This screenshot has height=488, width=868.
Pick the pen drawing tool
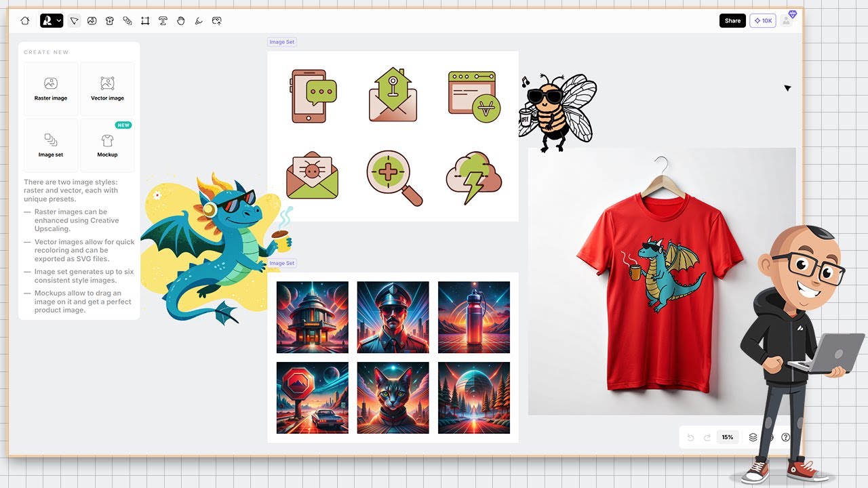pos(198,21)
